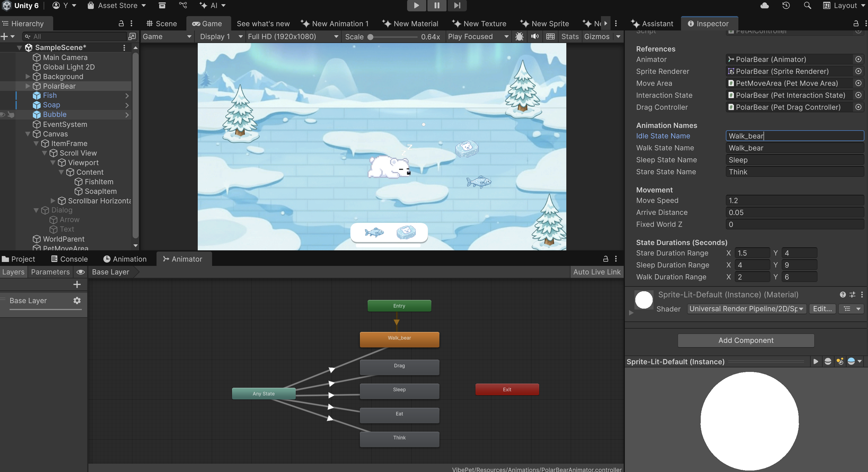Viewport: 868px width, 472px height.
Task: Toggle the Inspector panel lock icon
Action: click(855, 23)
